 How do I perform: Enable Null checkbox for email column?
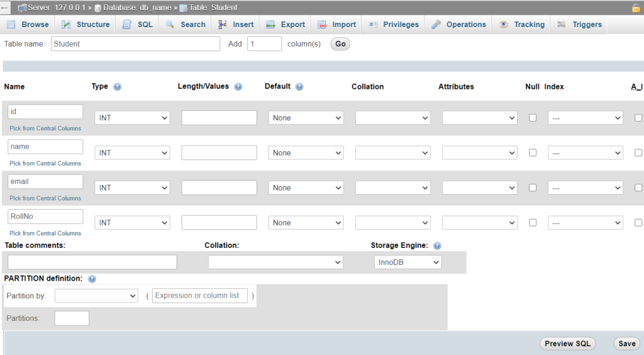tap(533, 188)
